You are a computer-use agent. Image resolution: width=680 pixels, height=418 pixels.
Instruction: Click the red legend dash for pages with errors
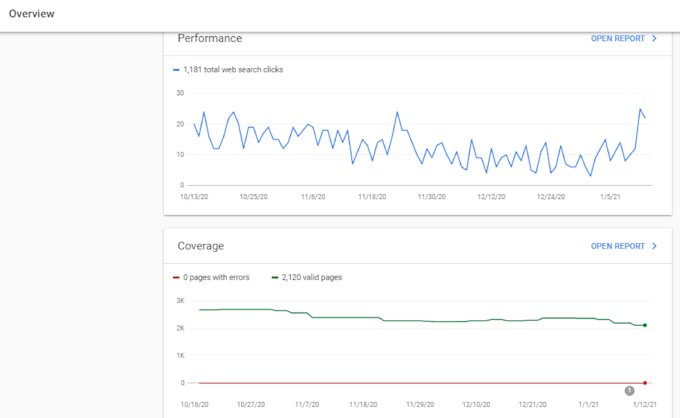[176, 278]
